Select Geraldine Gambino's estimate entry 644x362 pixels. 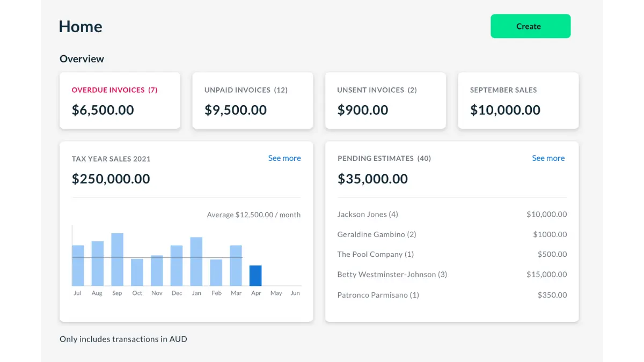point(377,234)
